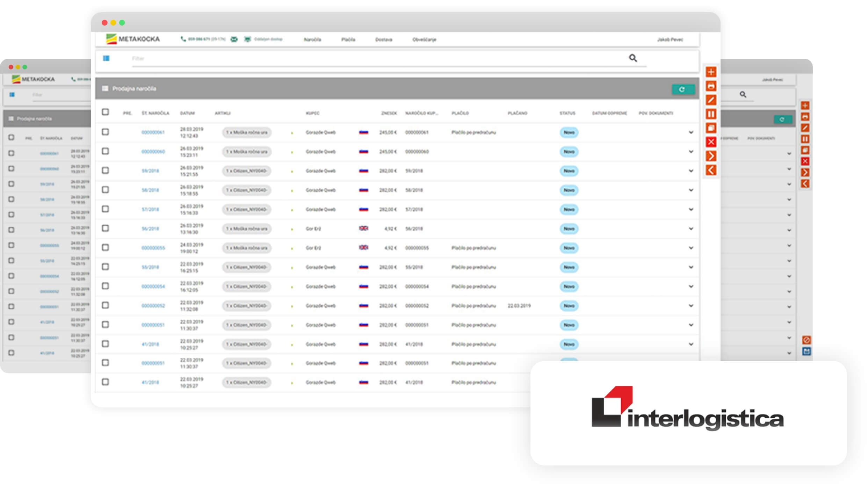Expand the row chevron for order 58/2018
This screenshot has width=868, height=485.
click(x=691, y=190)
